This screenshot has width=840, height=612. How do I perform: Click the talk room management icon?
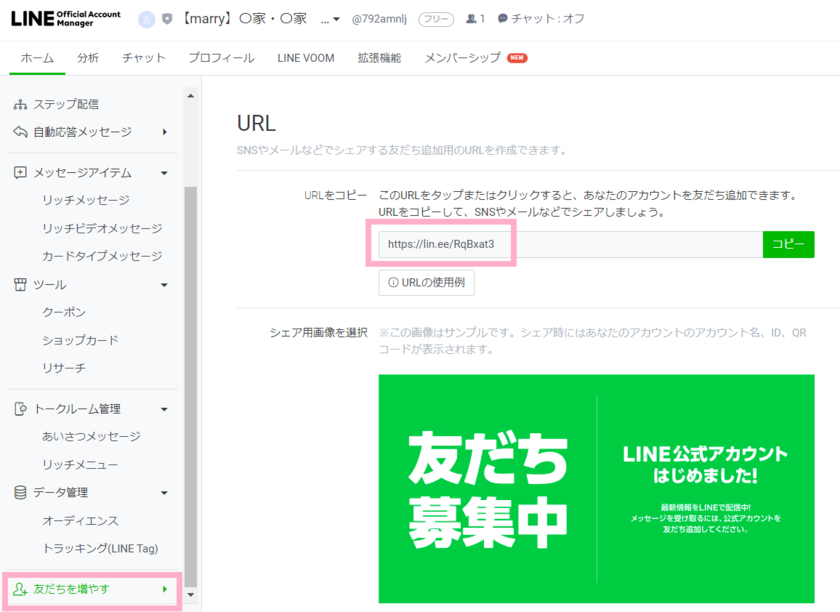point(20,409)
